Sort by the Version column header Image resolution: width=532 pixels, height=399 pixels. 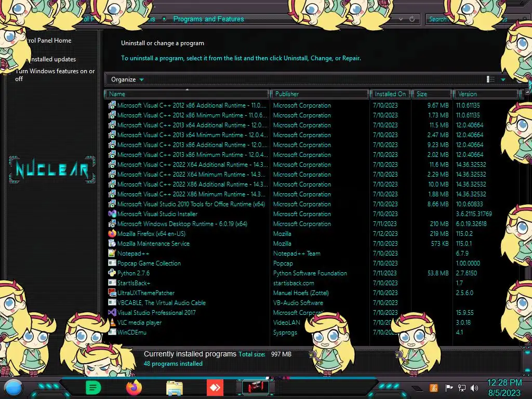point(486,94)
